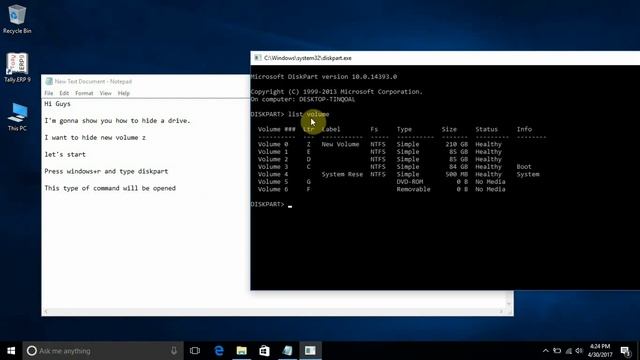Click "System Rese" label in diskpart
This screenshot has width=640, height=360.
pos(342,174)
